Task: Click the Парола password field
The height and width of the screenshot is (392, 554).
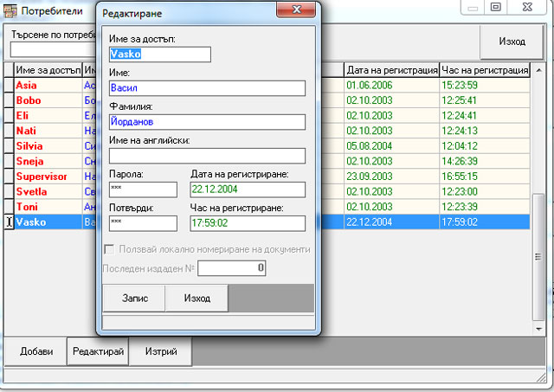Action: (143, 190)
